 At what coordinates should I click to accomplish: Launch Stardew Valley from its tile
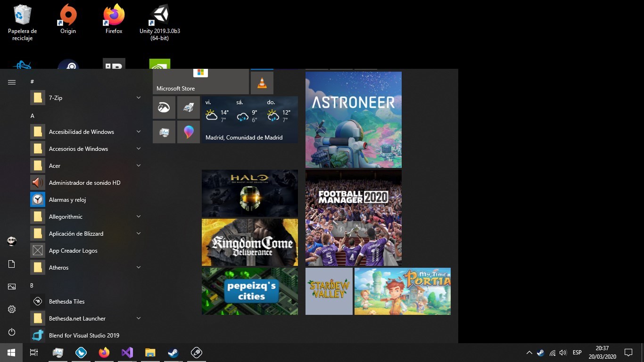(329, 291)
